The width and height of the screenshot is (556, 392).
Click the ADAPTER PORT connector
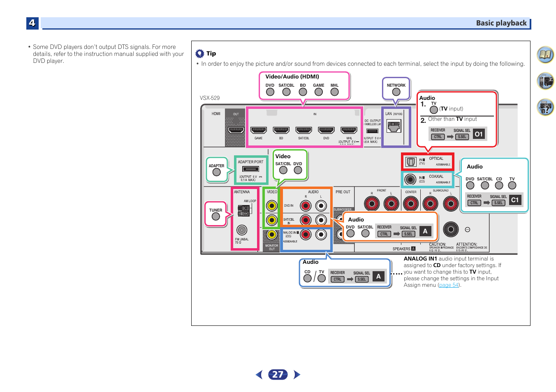tap(250, 169)
